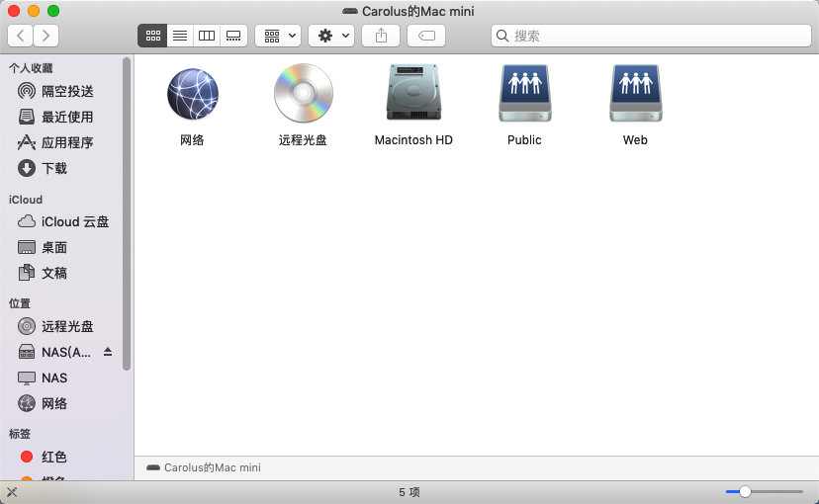Open the 远程光盘 remote disc icon
The height and width of the screenshot is (504, 819).
click(303, 94)
